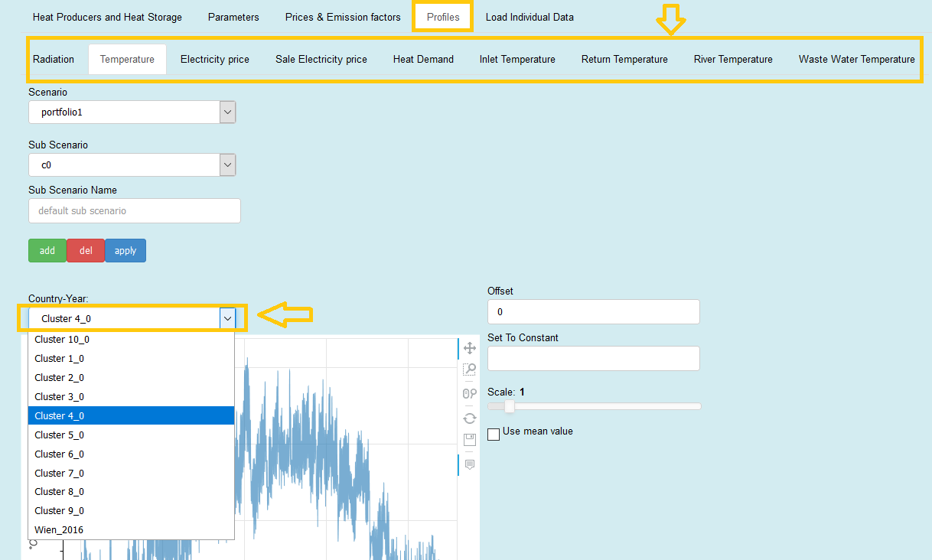This screenshot has width=932, height=560.
Task: Switch to the Radiation sub-tab
Action: (54, 59)
